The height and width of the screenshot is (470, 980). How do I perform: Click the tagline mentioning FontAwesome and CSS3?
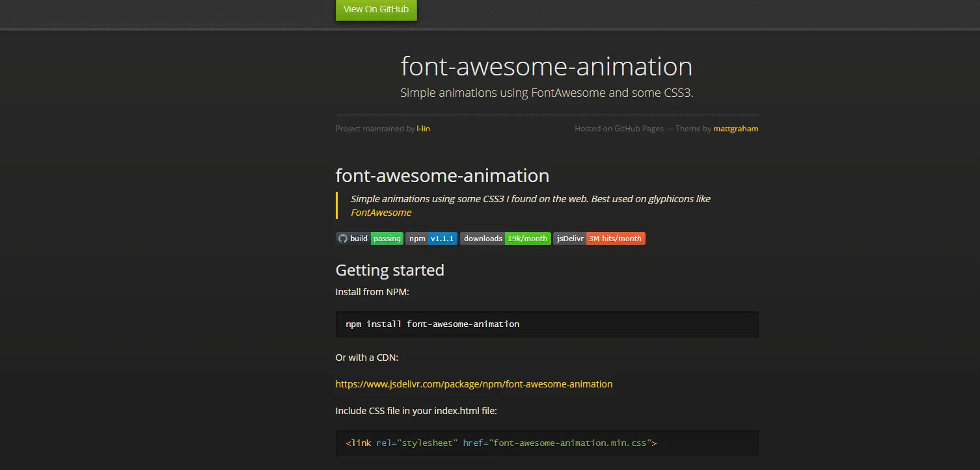click(547, 93)
